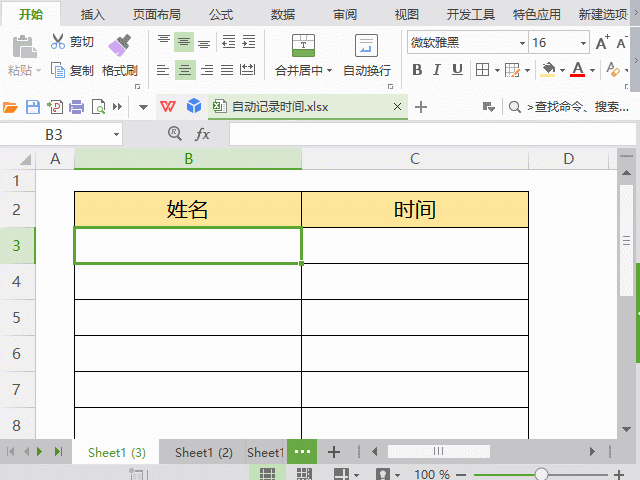
Task: Toggle Bold formatting
Action: point(417,70)
